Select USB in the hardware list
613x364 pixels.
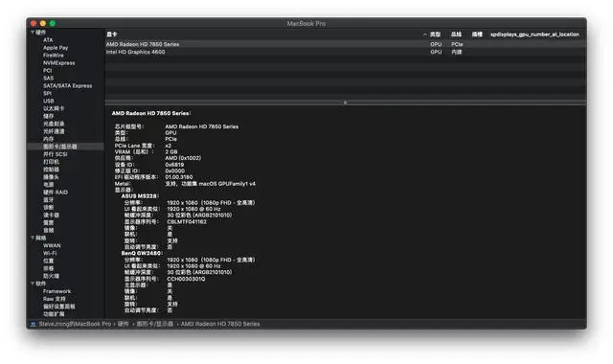pos(49,101)
